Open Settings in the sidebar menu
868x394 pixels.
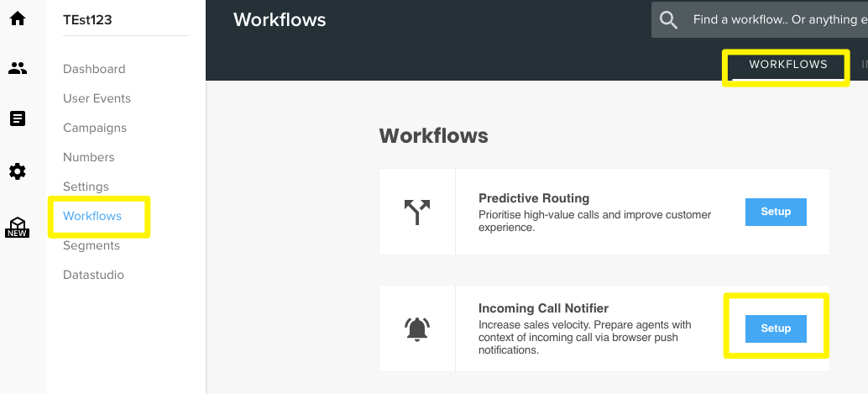point(86,186)
